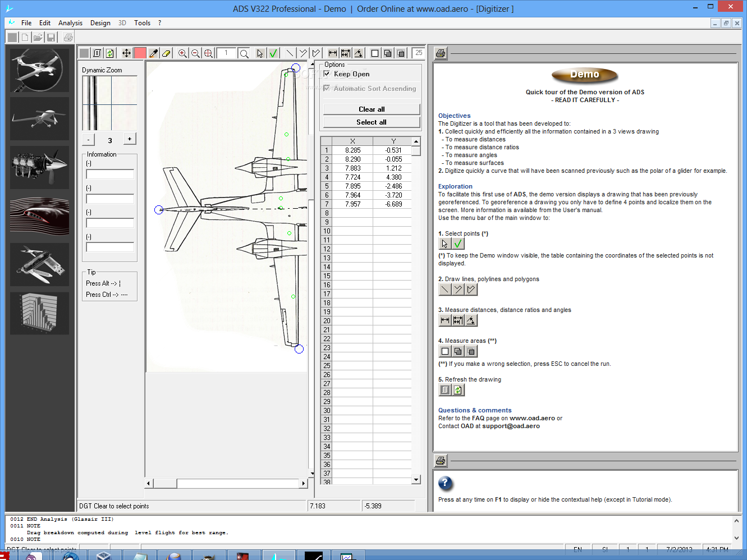Open the engine propeller module in sidebar
The image size is (747, 560).
click(x=39, y=167)
